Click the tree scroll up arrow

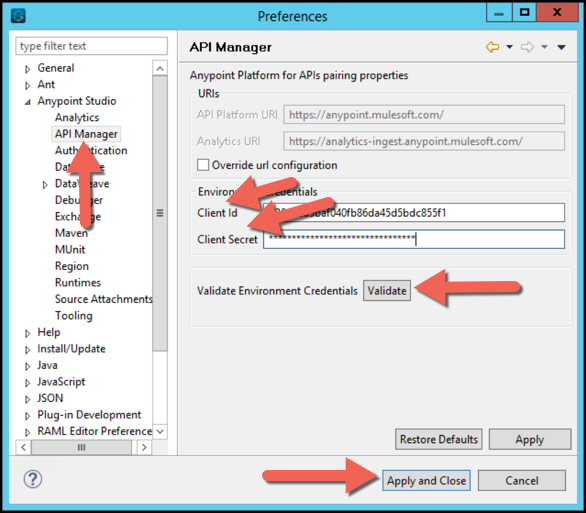pyautogui.click(x=160, y=68)
